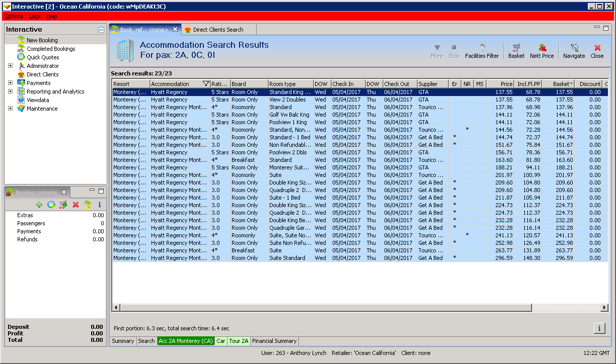
Task: Switch to the Tour 2A bottom tab
Action: (239, 341)
